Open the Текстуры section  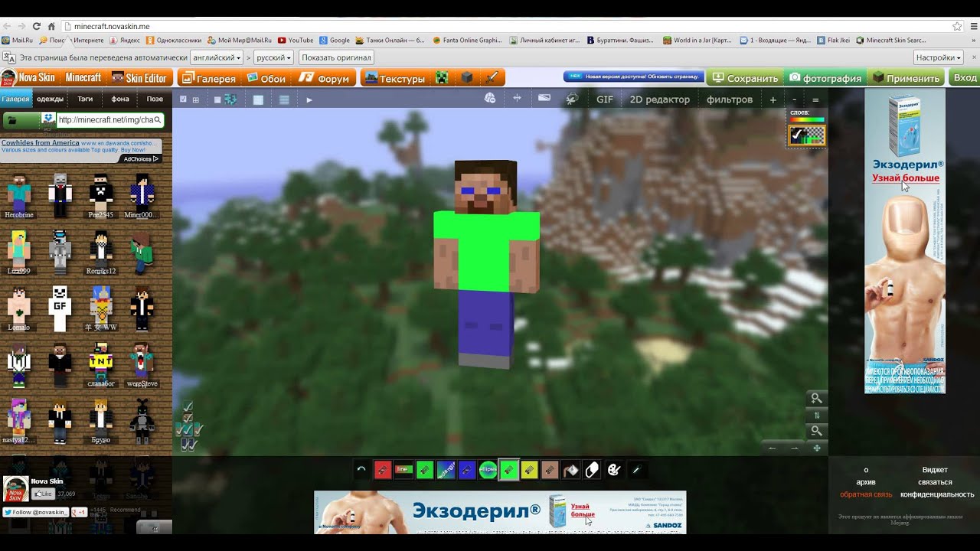(395, 78)
